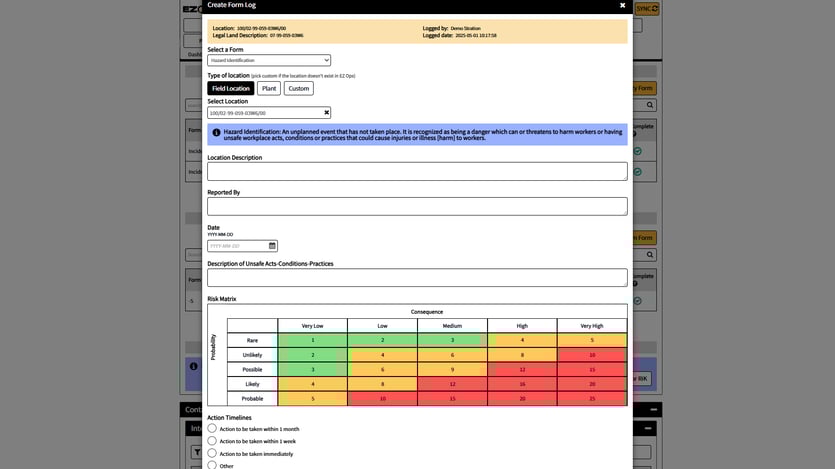
Task: Click Description of Unsafe Acts field
Action: pos(417,278)
